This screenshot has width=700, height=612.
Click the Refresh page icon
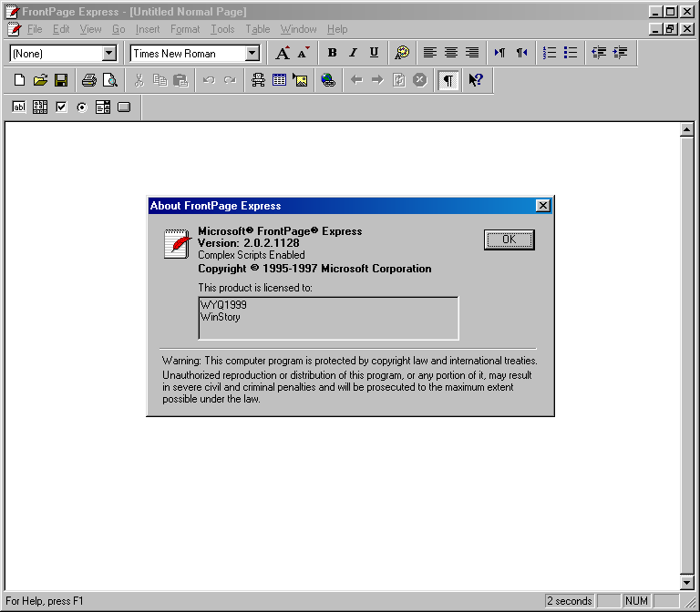(398, 80)
